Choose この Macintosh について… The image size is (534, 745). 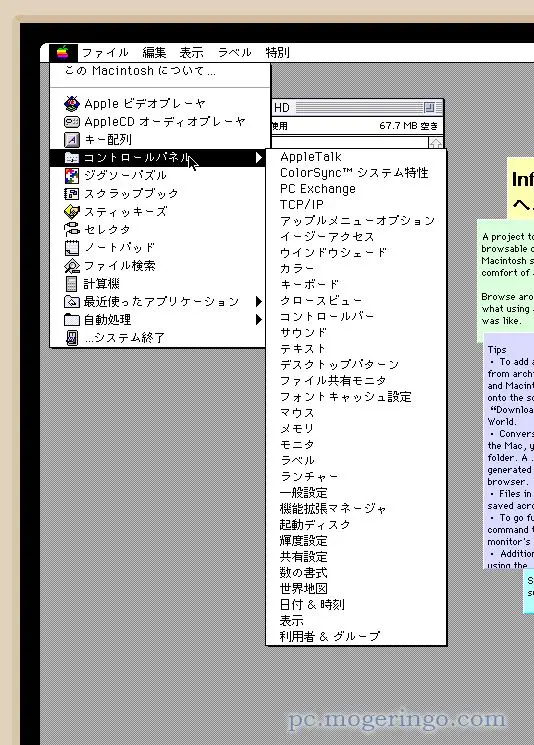pyautogui.click(x=160, y=71)
